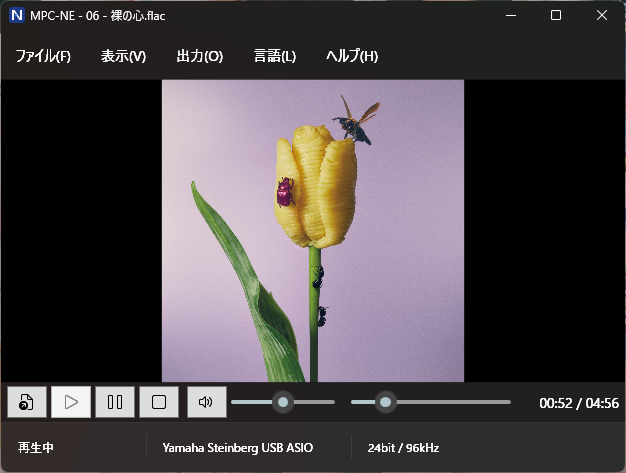Screen dimensions: 626x473
Task: Click the 00:52 / 04:56 time display
Action: [578, 403]
